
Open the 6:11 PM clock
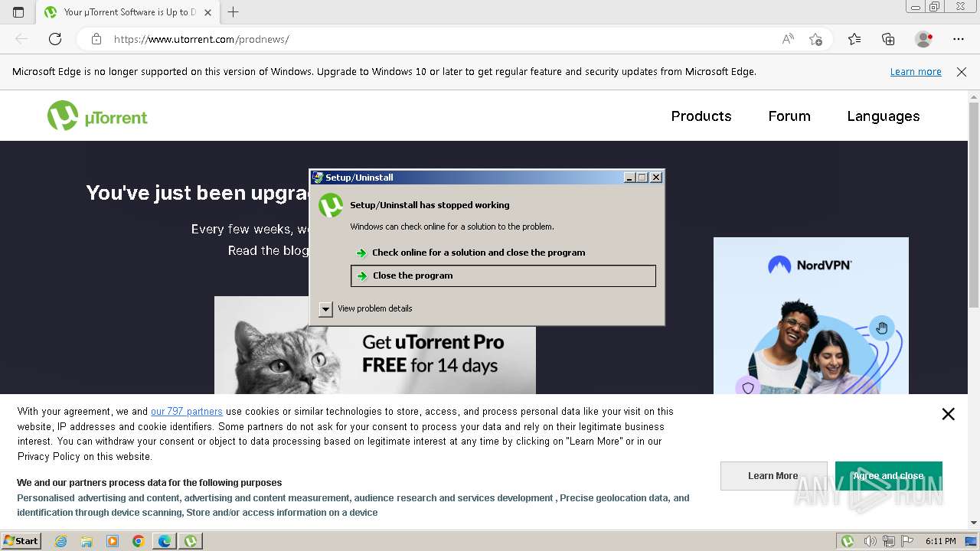coord(940,541)
